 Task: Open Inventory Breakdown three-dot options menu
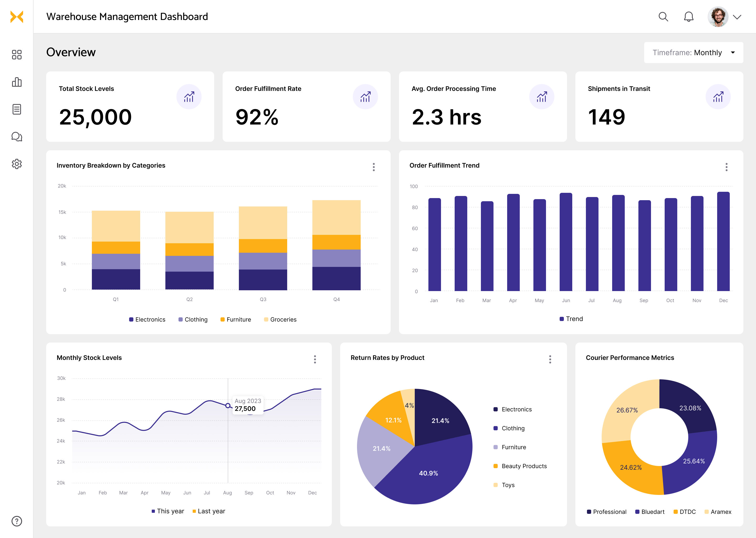pos(374,167)
